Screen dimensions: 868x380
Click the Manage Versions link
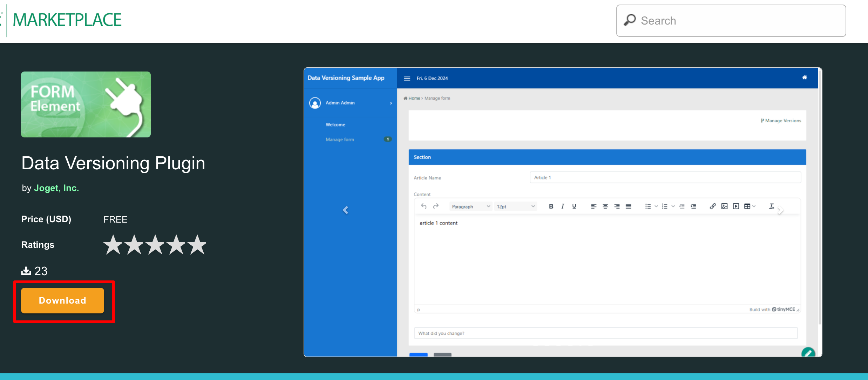pos(781,121)
